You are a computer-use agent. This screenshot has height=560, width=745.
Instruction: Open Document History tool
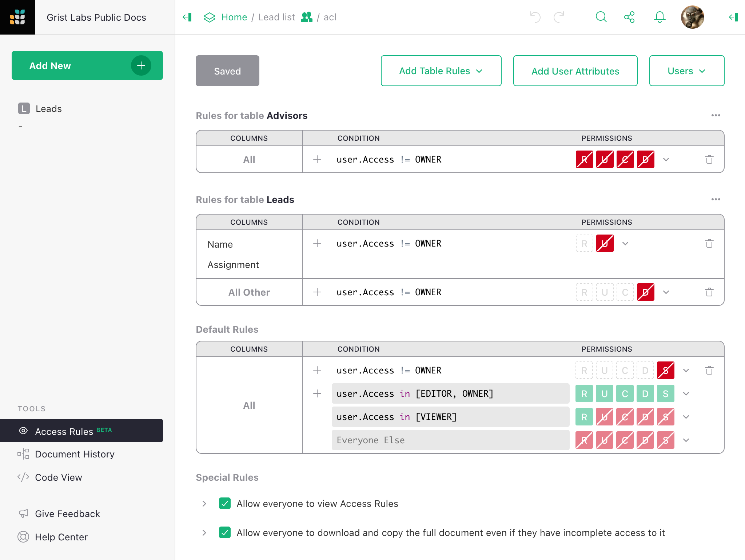[75, 454]
